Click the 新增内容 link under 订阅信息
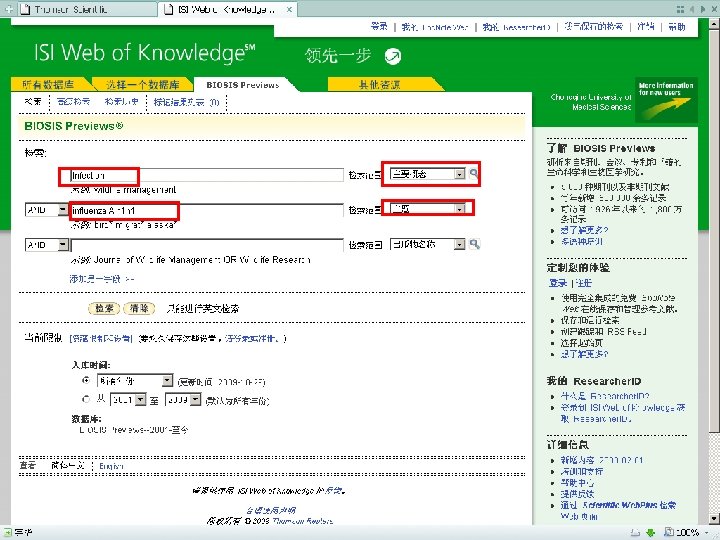Screen dimensions: 720x540 (x=602, y=460)
